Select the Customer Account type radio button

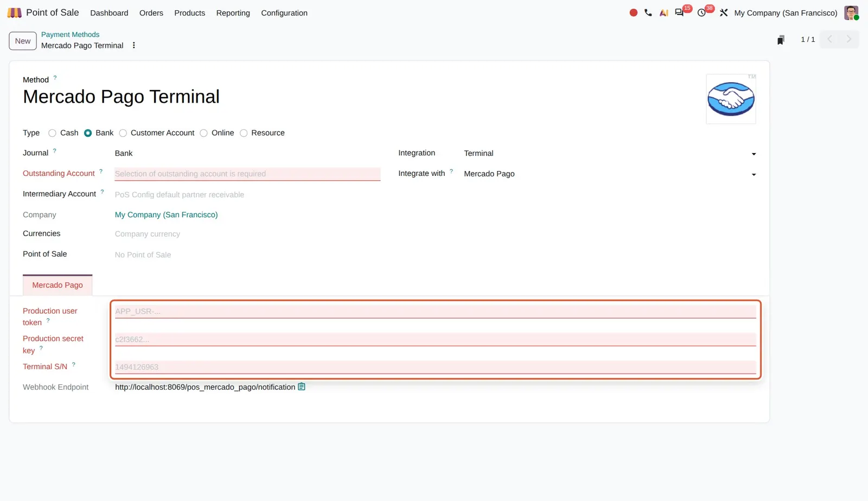[x=123, y=133]
